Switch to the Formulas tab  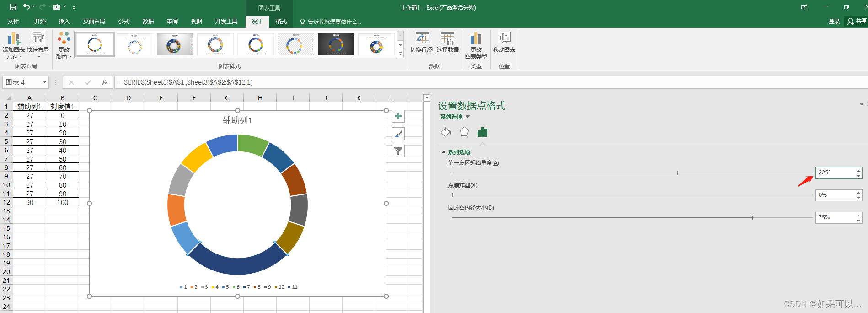coord(124,22)
